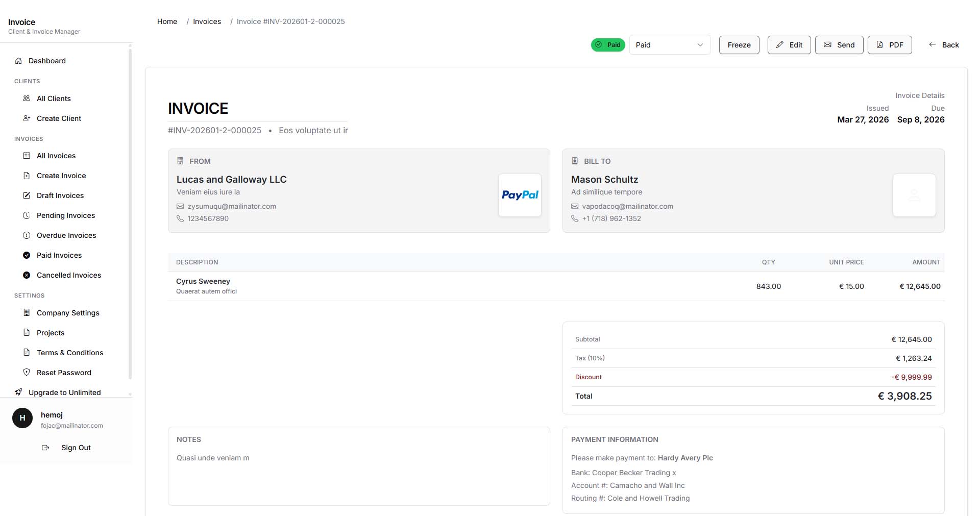Click the phone icon beside +1 (718) 962-1352
This screenshot has height=516, width=980.
(x=575, y=218)
